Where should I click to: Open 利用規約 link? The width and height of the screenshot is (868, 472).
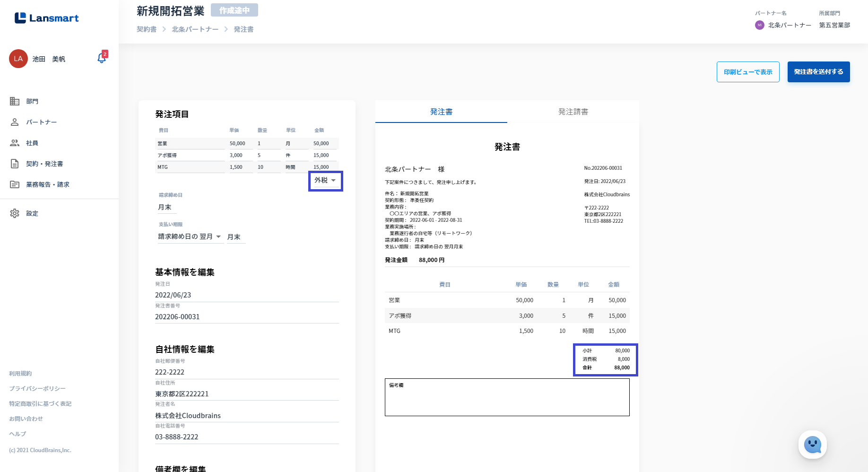tap(20, 374)
